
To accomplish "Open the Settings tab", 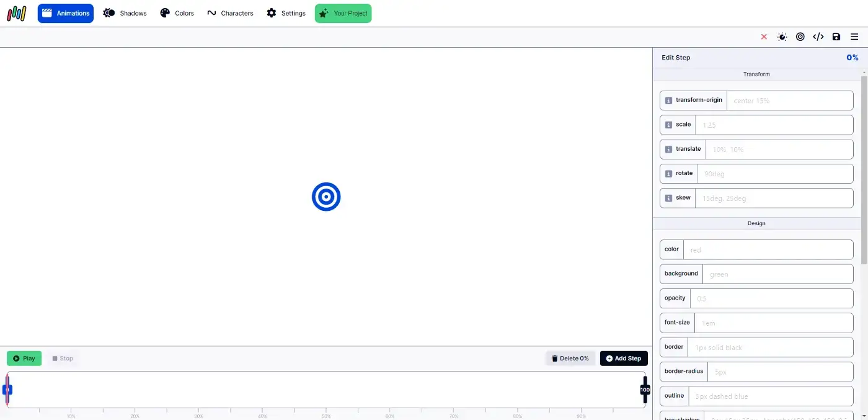I will [286, 13].
